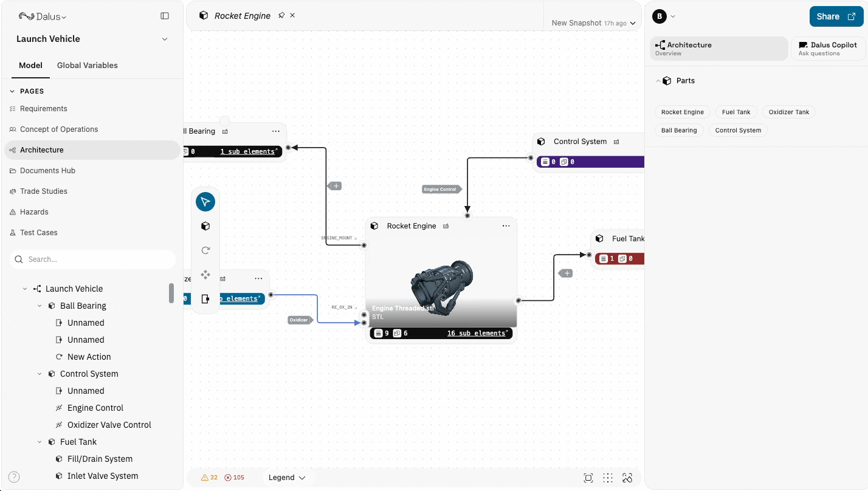868x491 pixels.
Task: Open the Dalus Copilot tab
Action: (828, 49)
